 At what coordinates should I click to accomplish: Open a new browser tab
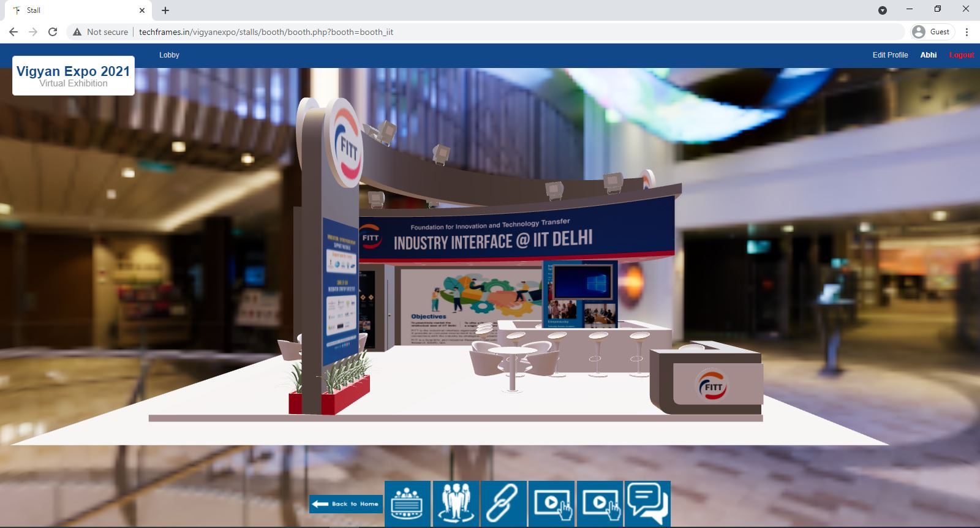pos(165,10)
